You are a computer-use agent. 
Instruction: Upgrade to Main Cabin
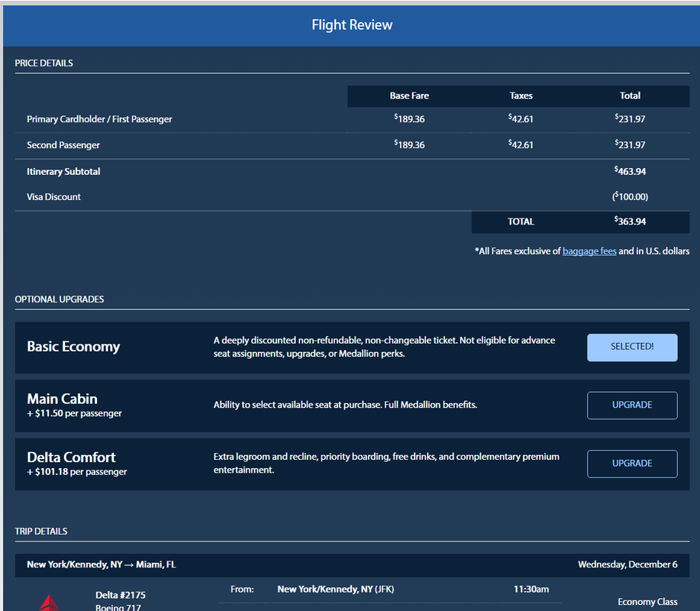coord(632,405)
